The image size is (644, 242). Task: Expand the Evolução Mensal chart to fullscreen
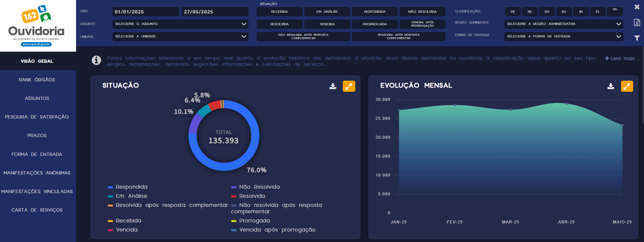coord(627,86)
